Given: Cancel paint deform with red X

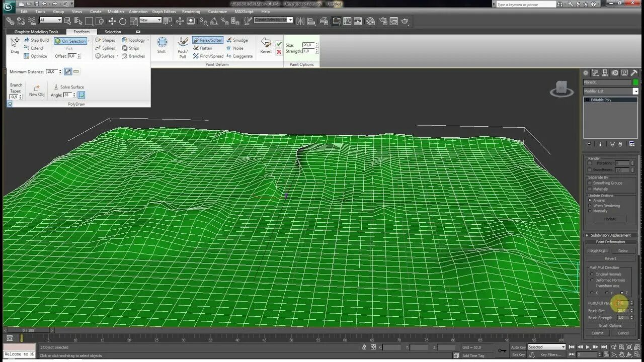Looking at the screenshot, I should [x=279, y=52].
